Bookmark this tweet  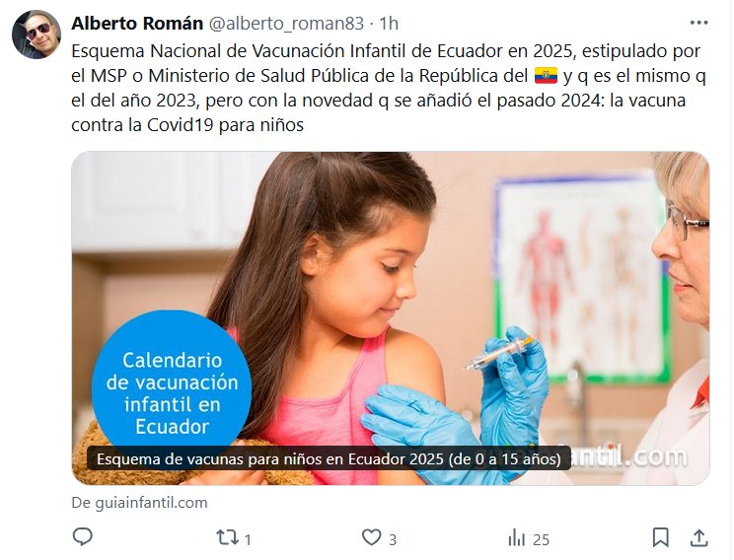pyautogui.click(x=661, y=537)
